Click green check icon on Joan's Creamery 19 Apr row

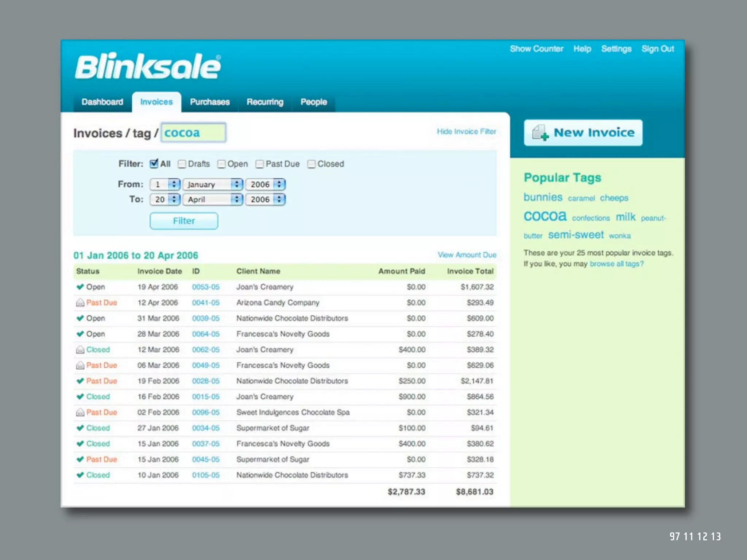pos(80,287)
